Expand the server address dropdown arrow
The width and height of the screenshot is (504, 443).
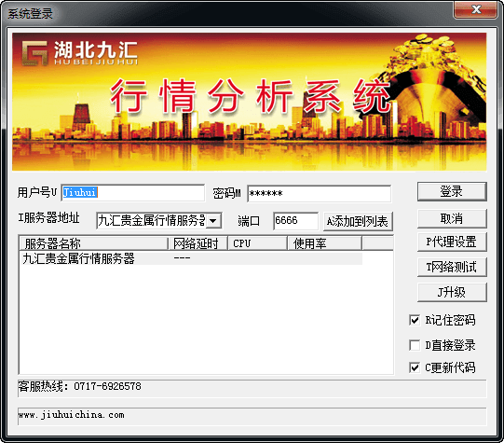click(212, 221)
